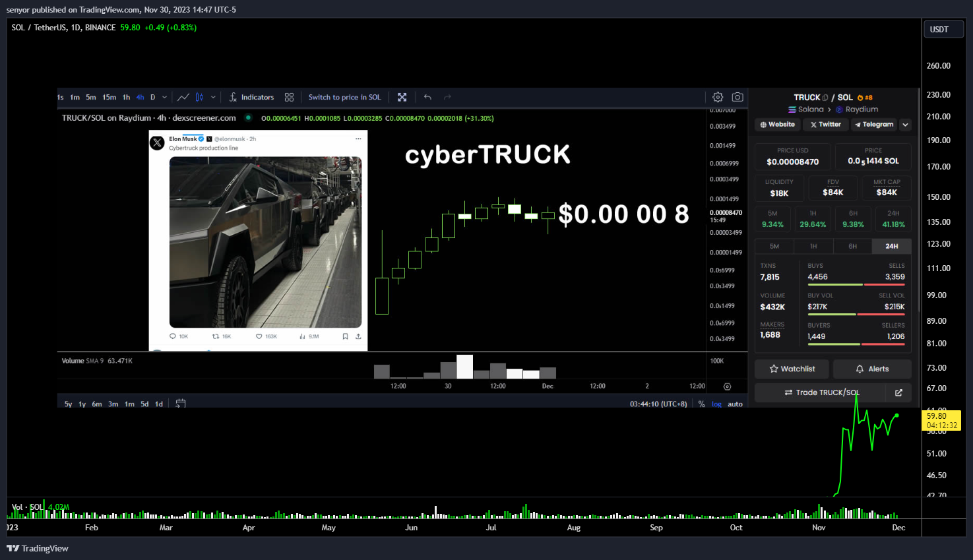Select the D timeframe
Screen dimensions: 973x560
click(152, 97)
